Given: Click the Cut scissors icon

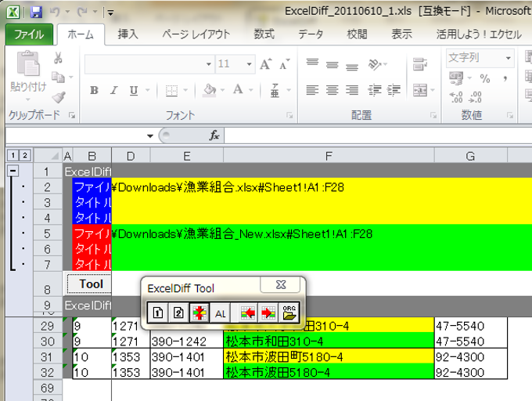Looking at the screenshot, I should [x=58, y=58].
